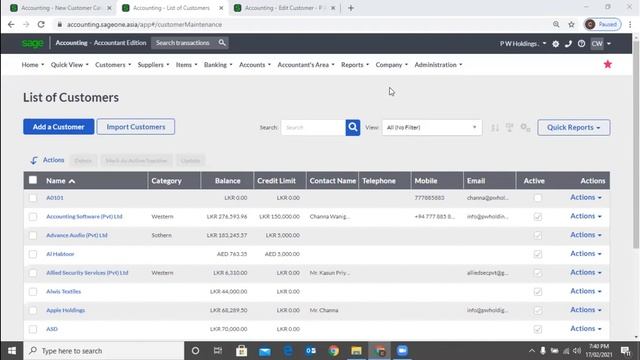Open Windows Start menu

(x=12, y=351)
